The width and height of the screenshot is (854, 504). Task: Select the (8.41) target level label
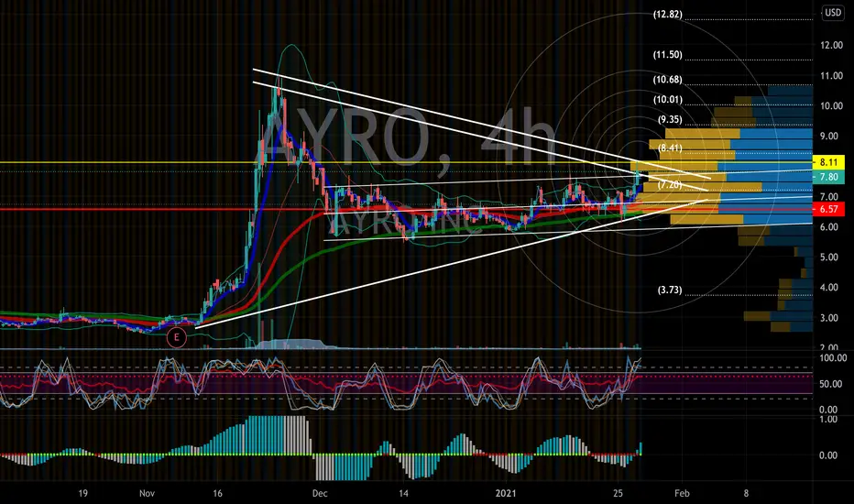click(670, 148)
